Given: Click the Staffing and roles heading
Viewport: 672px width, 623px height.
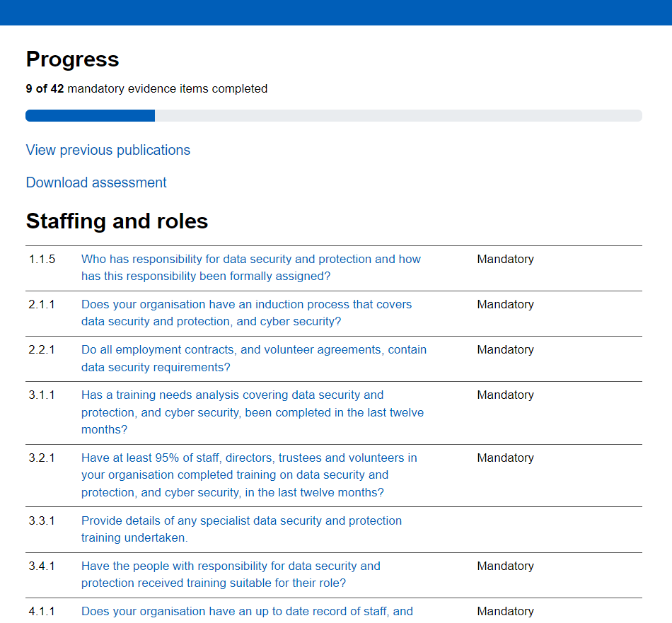Looking at the screenshot, I should [117, 221].
